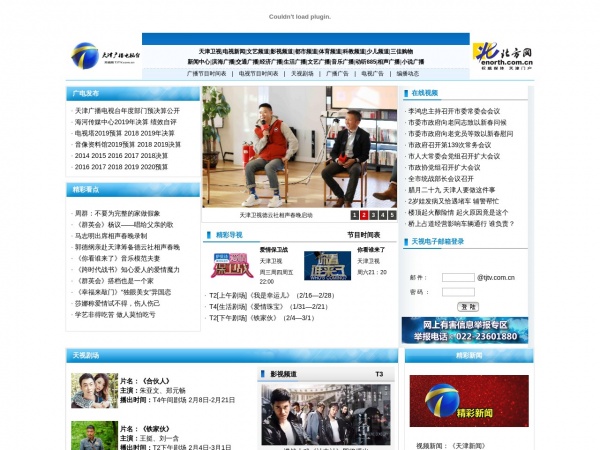
Task: Open 音像资料馆2019预算 2018 2019决算 article
Action: [127, 144]
